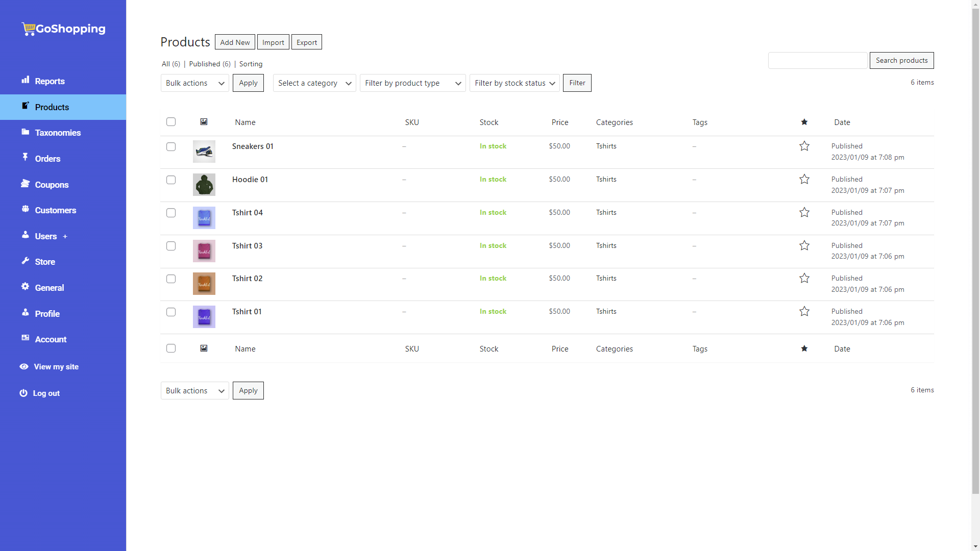The height and width of the screenshot is (551, 980).
Task: Toggle checkbox for Sneakers 01 row
Action: pos(171,146)
